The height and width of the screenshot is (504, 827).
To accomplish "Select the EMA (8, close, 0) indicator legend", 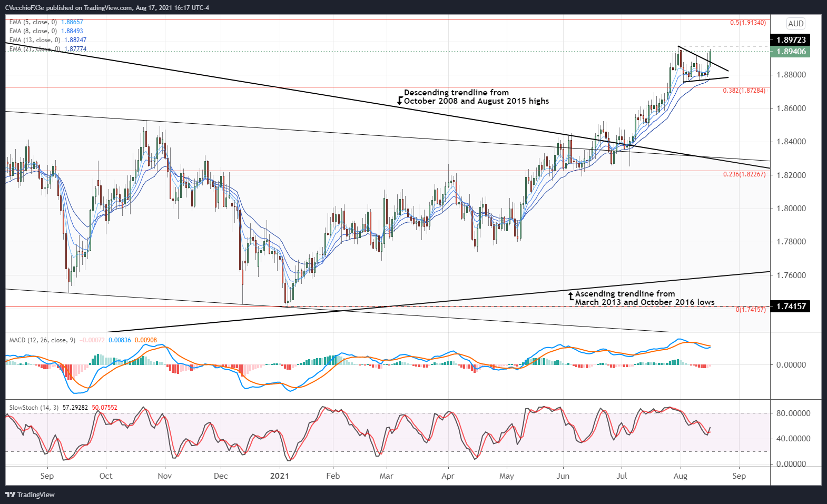I will point(46,31).
